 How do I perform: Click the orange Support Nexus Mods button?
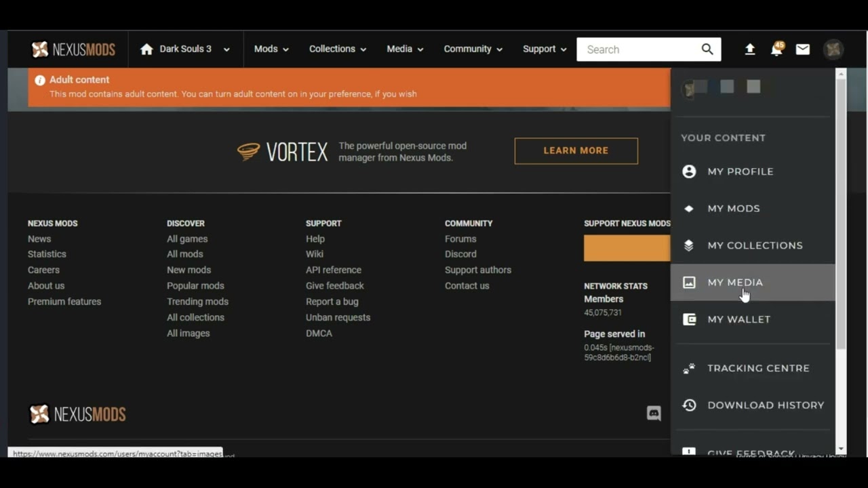point(627,248)
